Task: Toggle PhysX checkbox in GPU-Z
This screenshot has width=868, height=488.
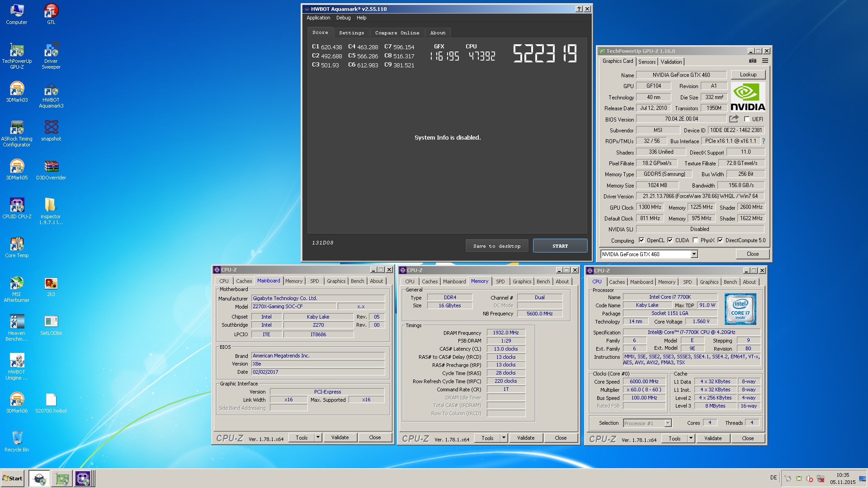Action: point(695,240)
